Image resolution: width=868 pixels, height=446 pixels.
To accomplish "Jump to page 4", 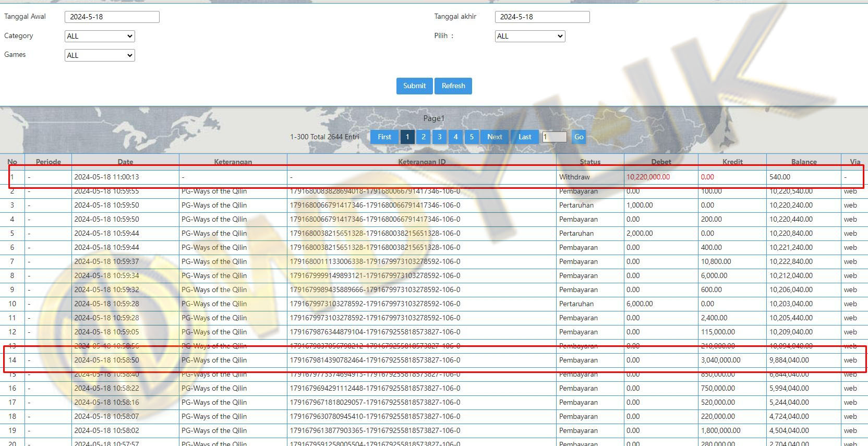I will pyautogui.click(x=455, y=137).
